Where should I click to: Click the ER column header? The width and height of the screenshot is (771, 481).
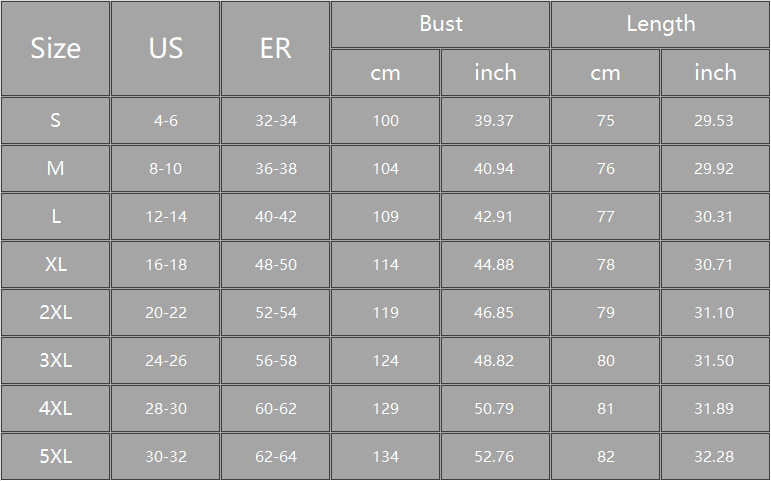275,48
